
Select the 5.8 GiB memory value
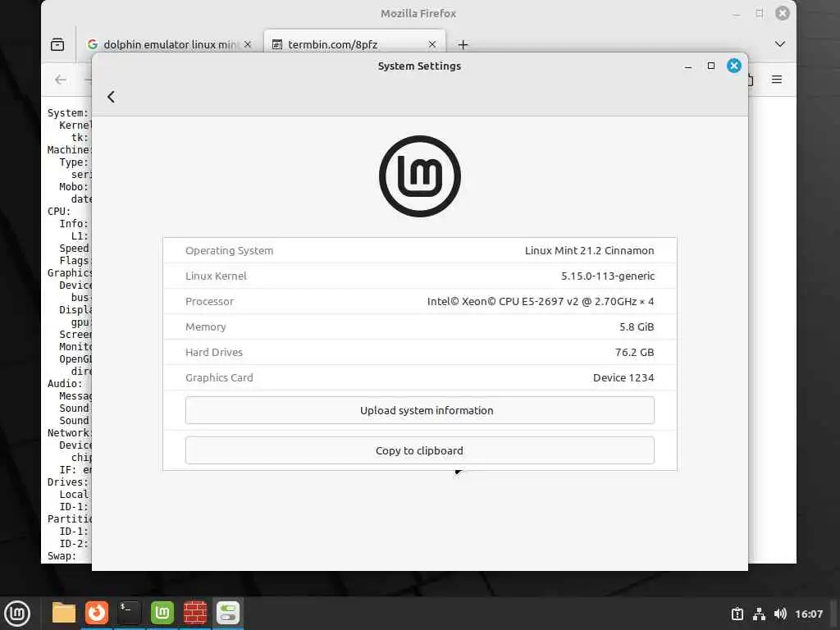click(x=637, y=326)
